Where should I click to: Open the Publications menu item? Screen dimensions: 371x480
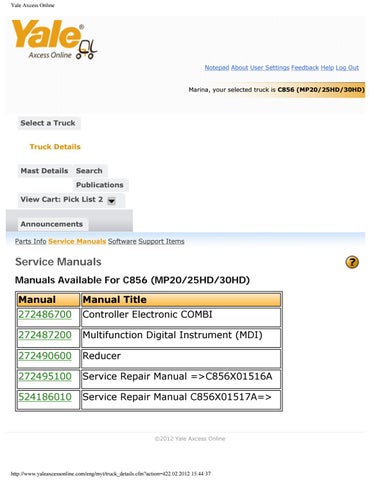click(100, 185)
